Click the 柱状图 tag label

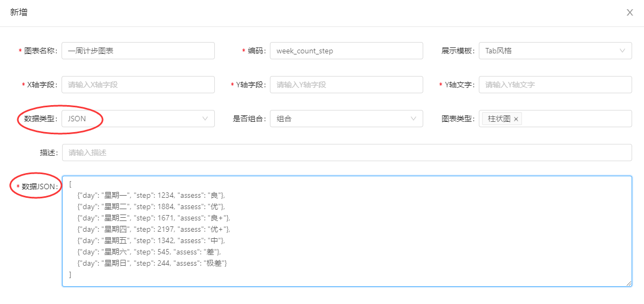[x=499, y=119]
